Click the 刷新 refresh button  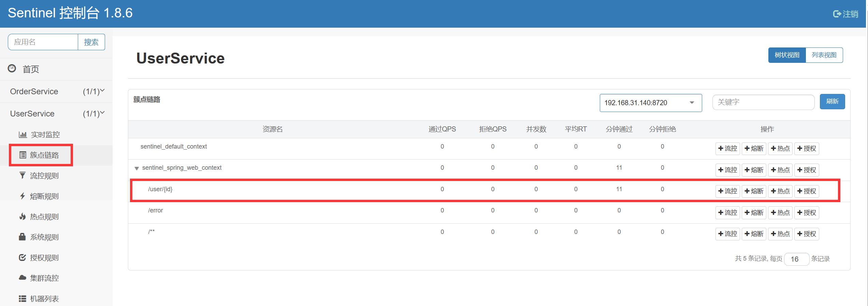pos(832,101)
